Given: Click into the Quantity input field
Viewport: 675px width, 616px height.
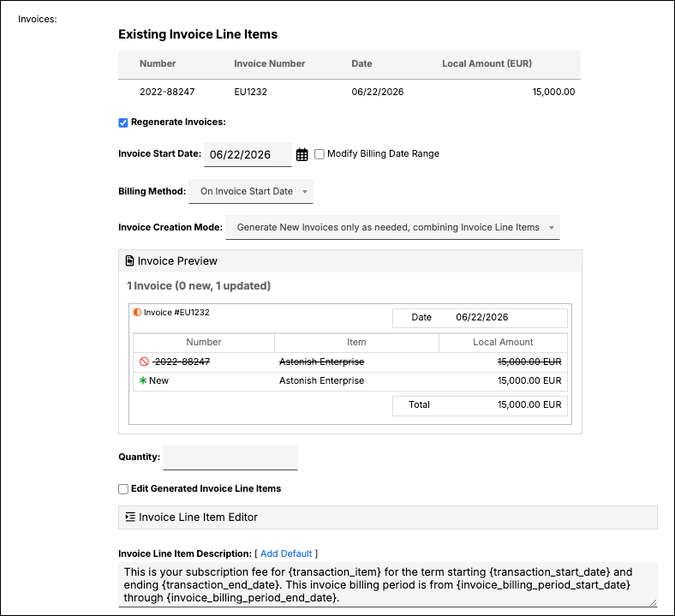Looking at the screenshot, I should [230, 458].
